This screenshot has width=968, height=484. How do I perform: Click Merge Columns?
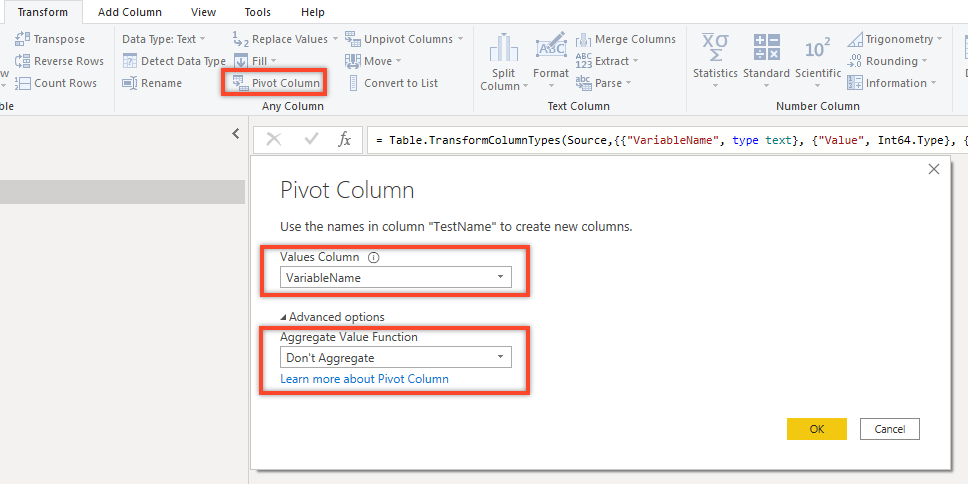pos(626,39)
